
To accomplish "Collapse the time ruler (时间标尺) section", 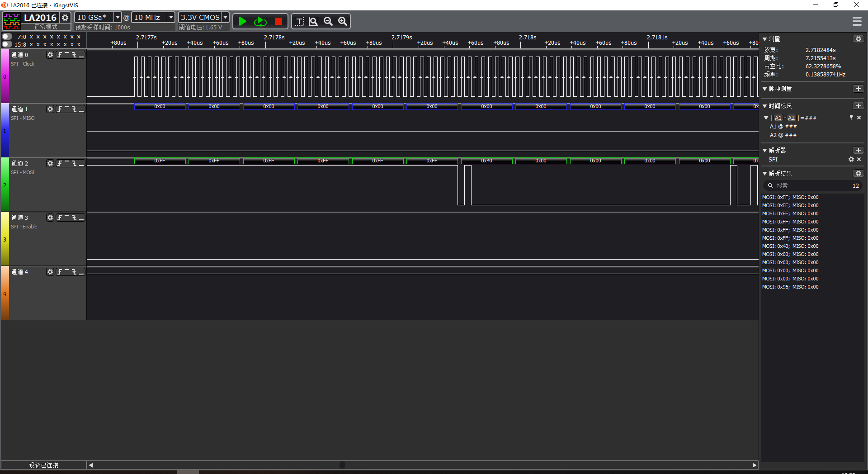I will (765, 106).
